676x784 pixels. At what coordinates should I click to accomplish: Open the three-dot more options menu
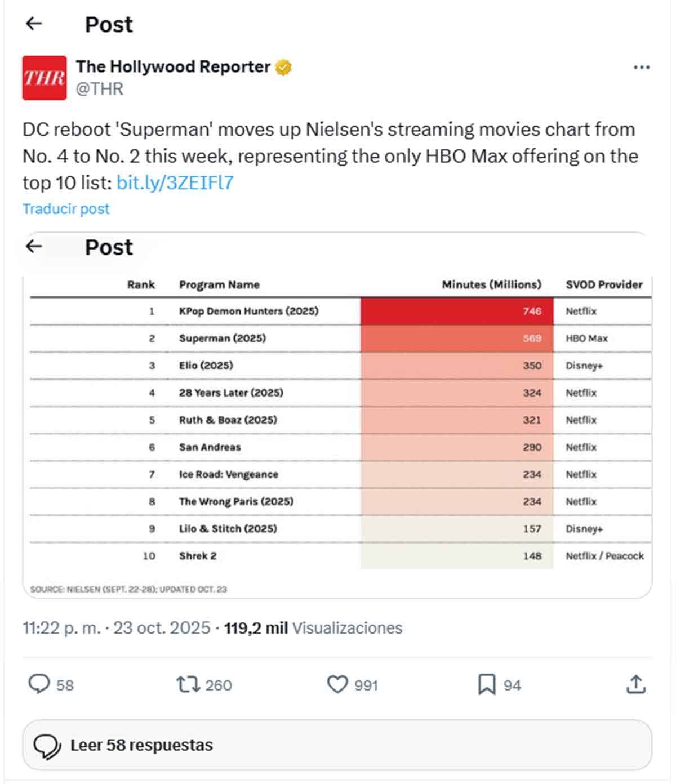[641, 68]
